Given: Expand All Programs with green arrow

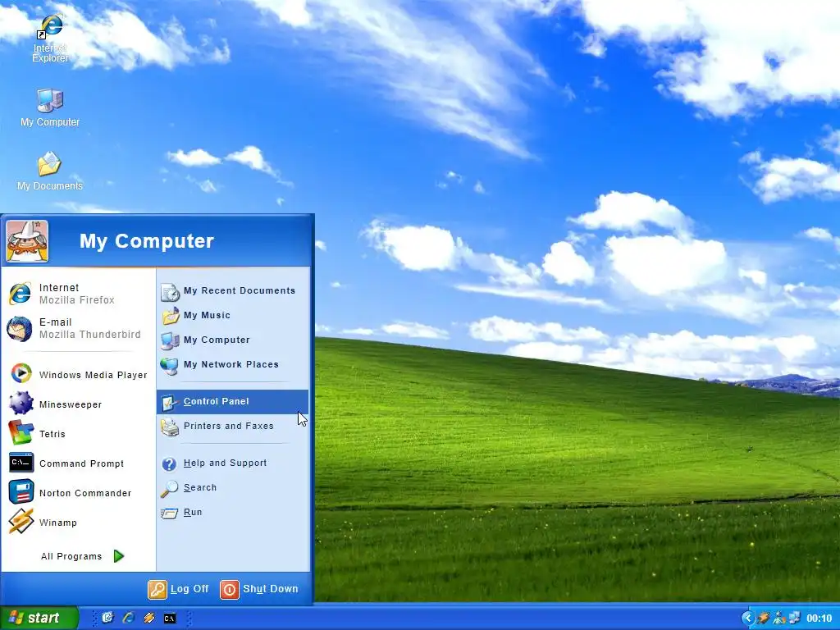Looking at the screenshot, I should click(x=83, y=556).
